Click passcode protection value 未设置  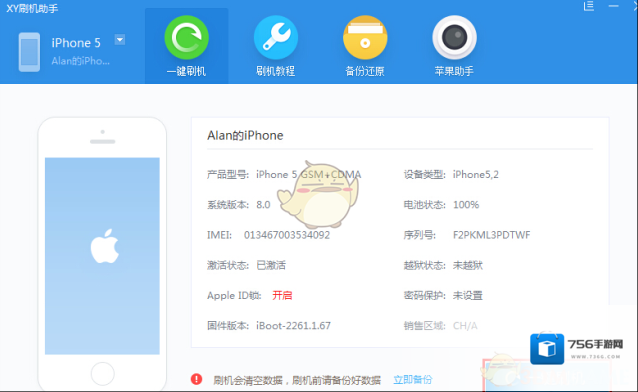coord(468,296)
